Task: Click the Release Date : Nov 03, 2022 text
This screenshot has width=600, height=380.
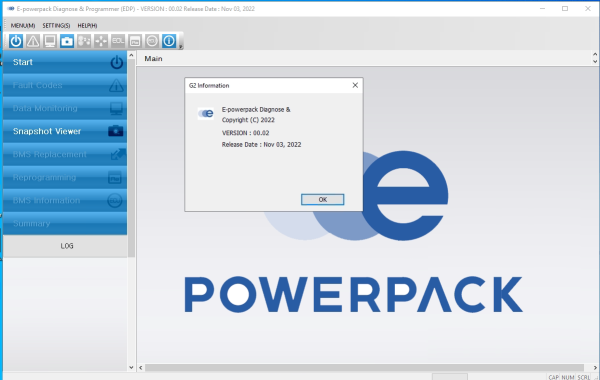Action: [x=261, y=144]
